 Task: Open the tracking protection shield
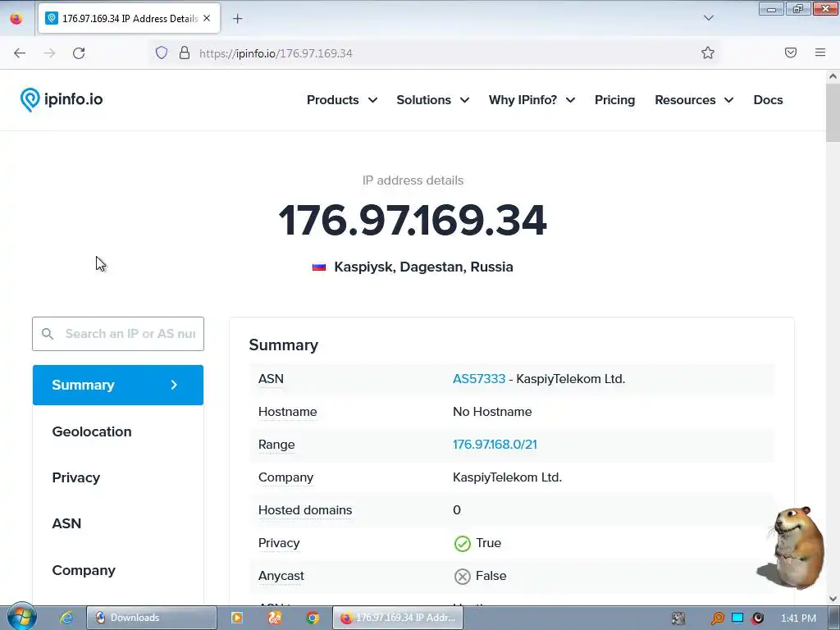pos(162,52)
